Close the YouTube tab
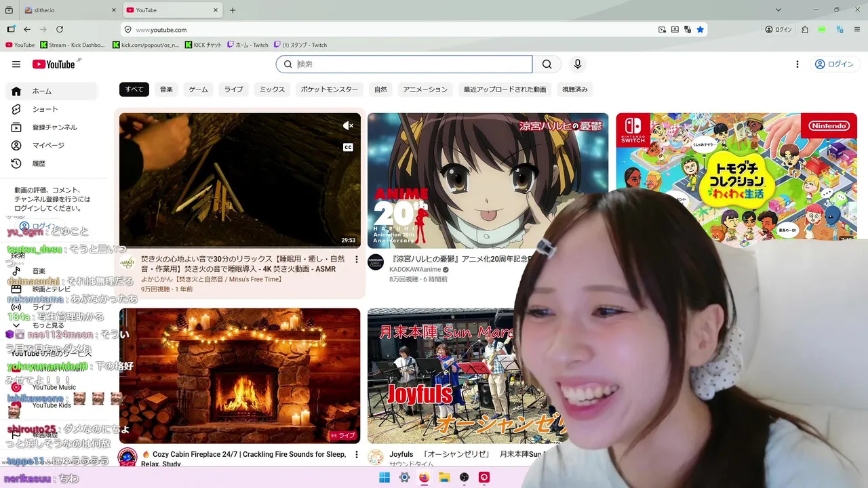 tap(216, 10)
